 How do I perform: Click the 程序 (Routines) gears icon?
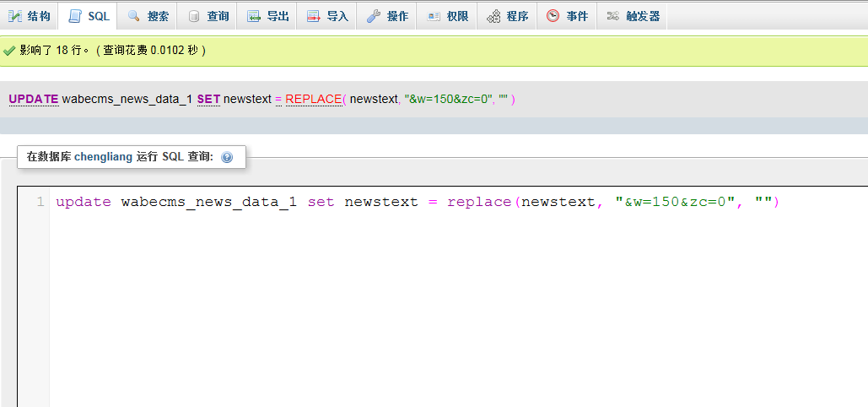(x=493, y=16)
